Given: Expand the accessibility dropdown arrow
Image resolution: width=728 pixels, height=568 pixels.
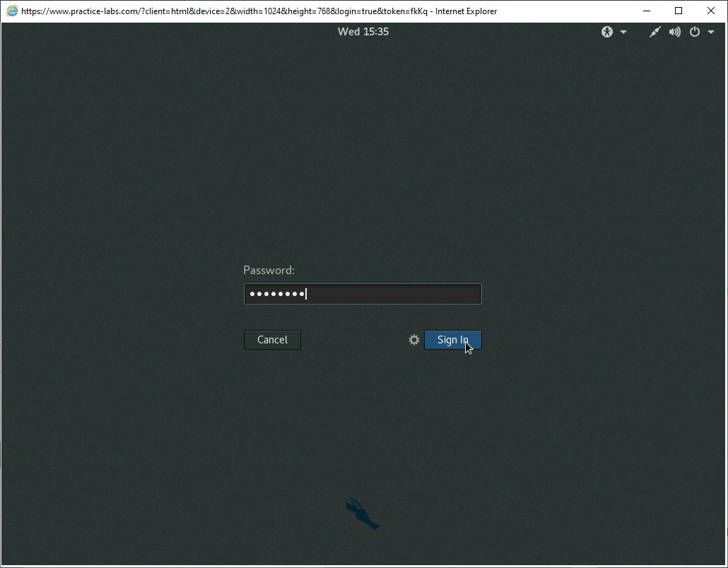Looking at the screenshot, I should tap(623, 32).
